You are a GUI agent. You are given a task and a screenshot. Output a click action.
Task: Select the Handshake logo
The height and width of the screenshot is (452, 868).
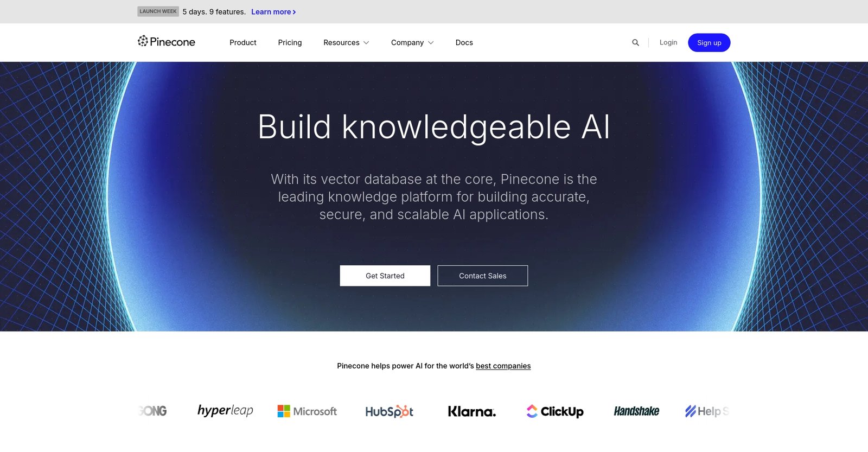coord(636,411)
